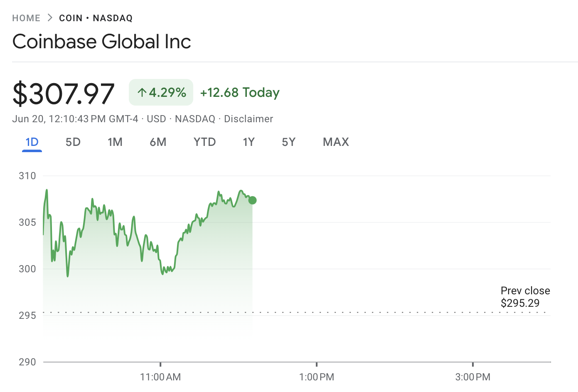
Task: Show the 1M price history
Action: [x=115, y=142]
